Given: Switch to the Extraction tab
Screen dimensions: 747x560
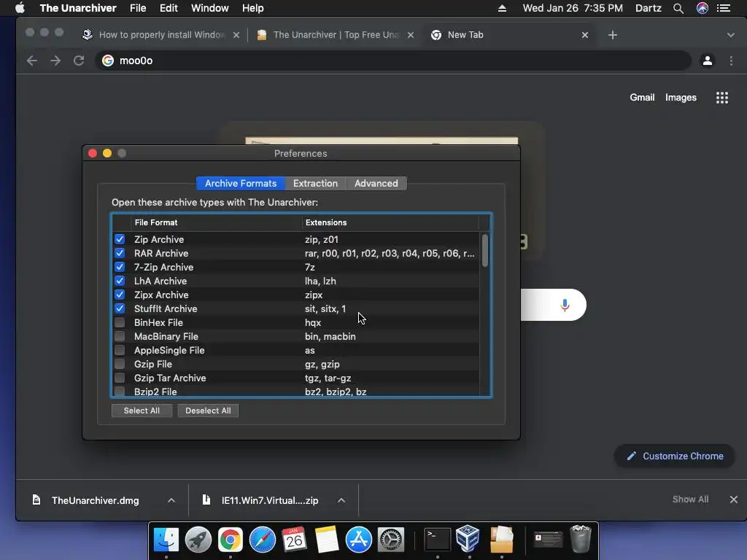Looking at the screenshot, I should 315,183.
